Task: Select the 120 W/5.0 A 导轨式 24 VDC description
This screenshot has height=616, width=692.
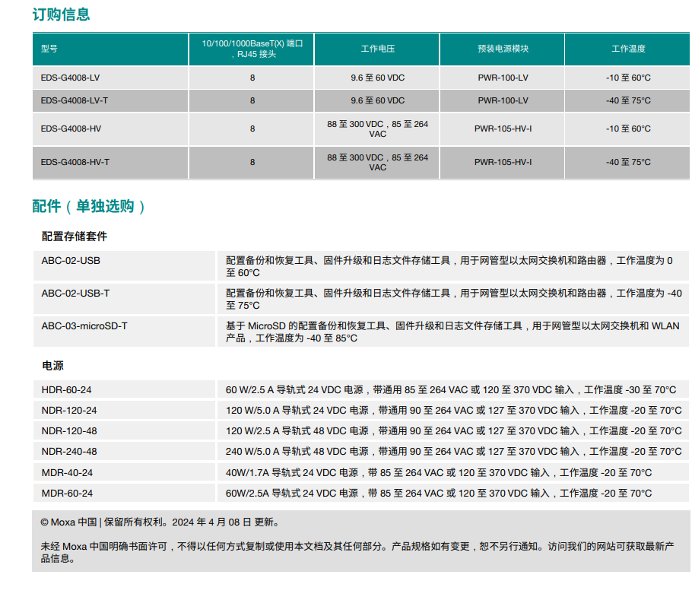Action: tap(454, 411)
